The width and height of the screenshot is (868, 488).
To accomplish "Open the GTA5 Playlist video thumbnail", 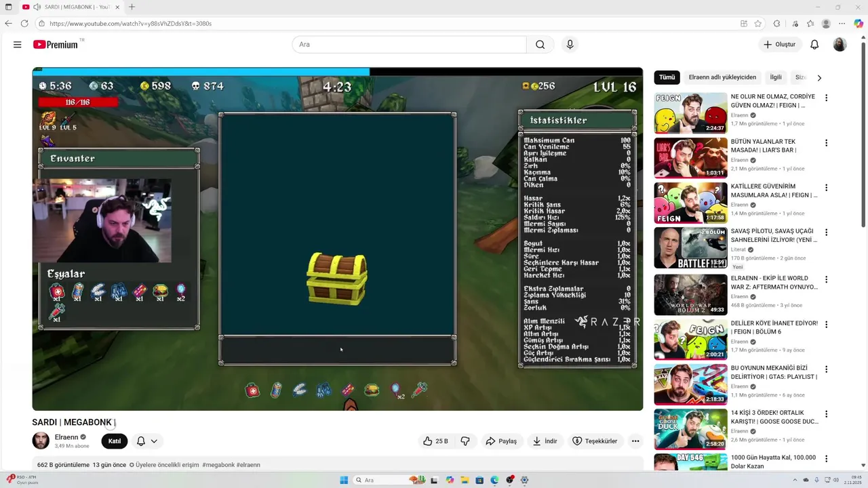I will pyautogui.click(x=690, y=384).
